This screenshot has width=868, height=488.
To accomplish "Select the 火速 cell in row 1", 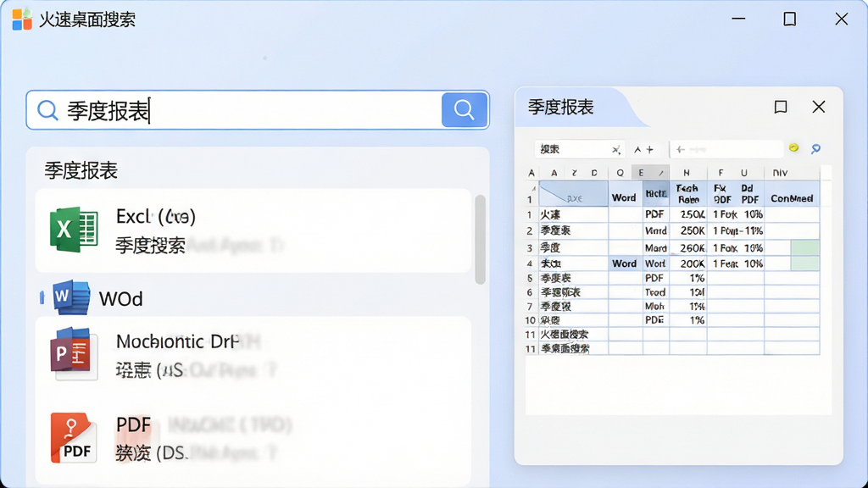I will [x=574, y=214].
